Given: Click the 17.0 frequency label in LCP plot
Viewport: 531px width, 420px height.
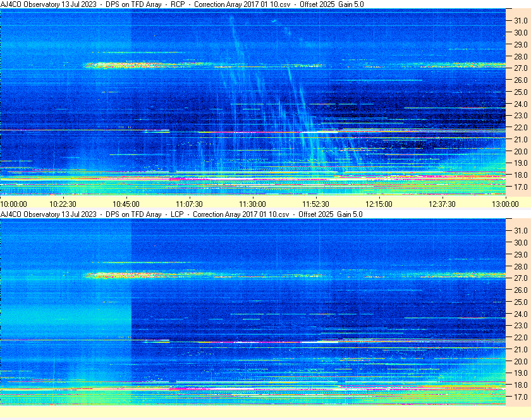Looking at the screenshot, I should pyautogui.click(x=521, y=397).
